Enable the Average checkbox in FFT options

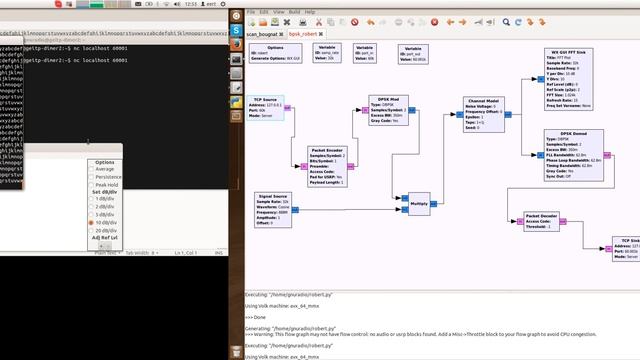tap(91, 169)
